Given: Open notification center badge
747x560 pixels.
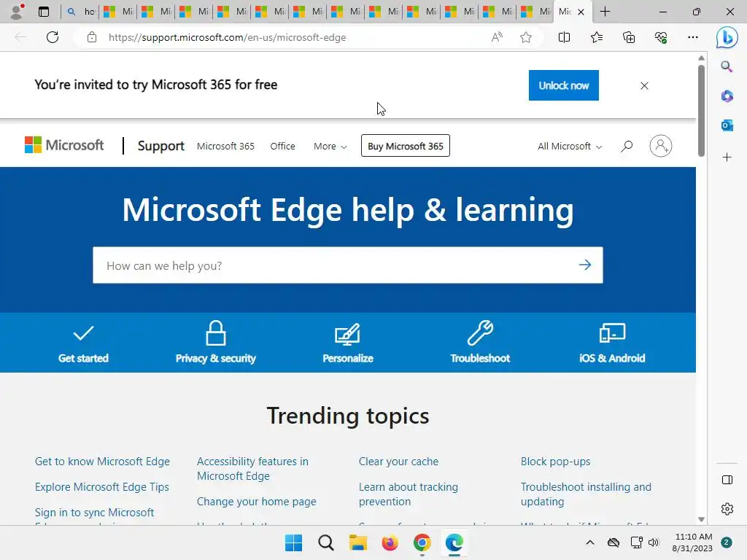Looking at the screenshot, I should 727,542.
